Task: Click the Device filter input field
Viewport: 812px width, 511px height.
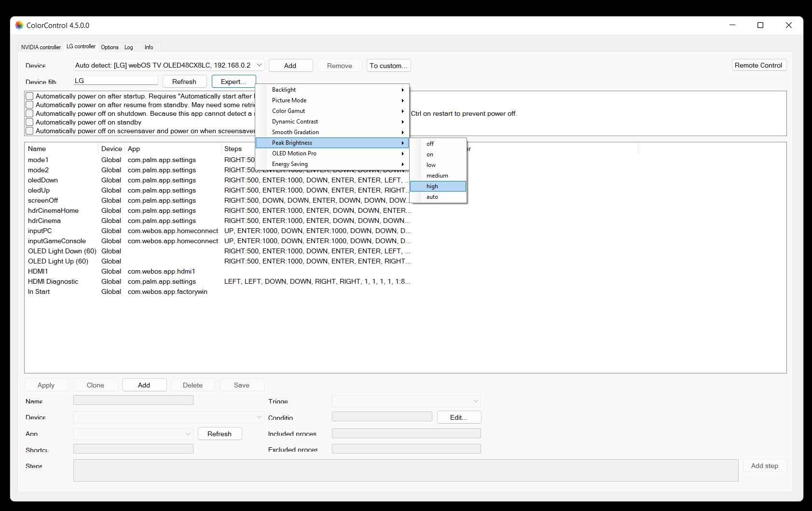Action: [116, 81]
